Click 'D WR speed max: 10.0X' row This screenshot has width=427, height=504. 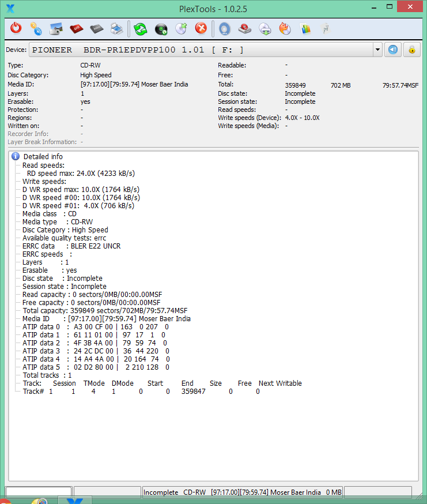coord(81,190)
